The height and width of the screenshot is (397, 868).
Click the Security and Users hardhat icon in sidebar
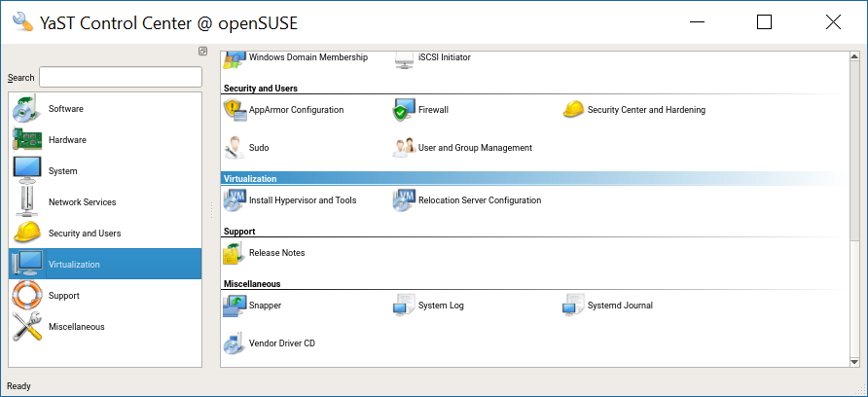[x=26, y=233]
